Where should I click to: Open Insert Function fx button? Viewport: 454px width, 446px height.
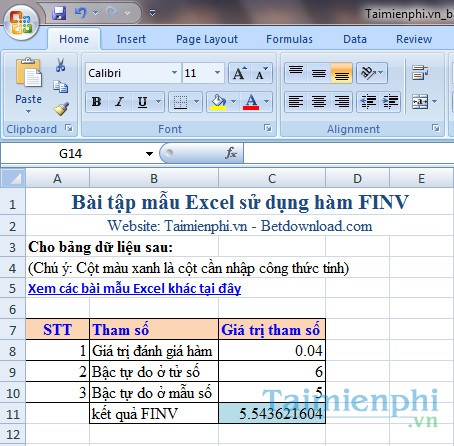click(x=231, y=153)
